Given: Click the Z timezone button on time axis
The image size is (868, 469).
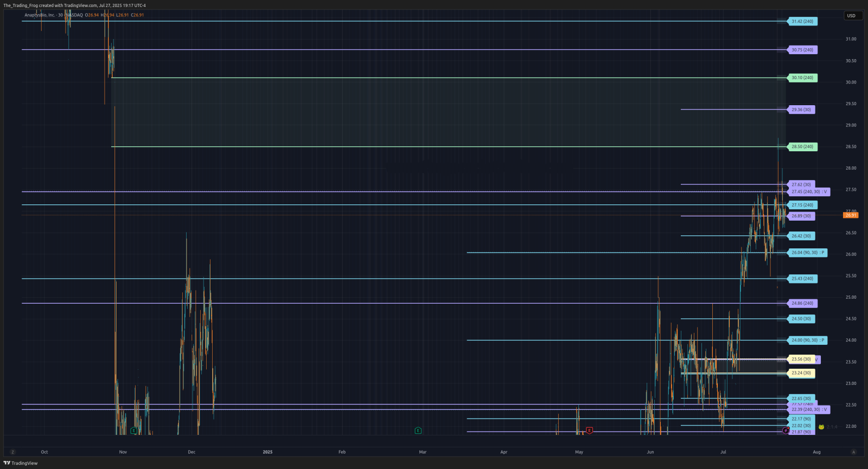Looking at the screenshot, I should click(12, 452).
